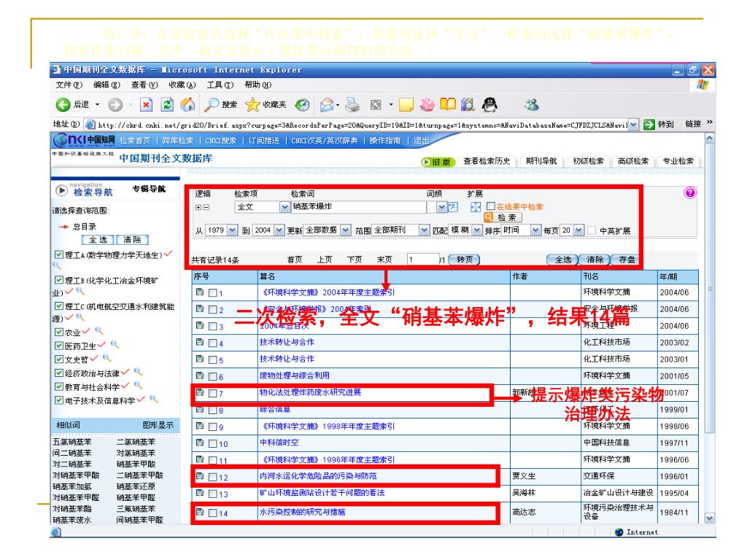The image size is (747, 560).
Task: Open the 收藏夹 star favorites icon
Action: [x=252, y=105]
